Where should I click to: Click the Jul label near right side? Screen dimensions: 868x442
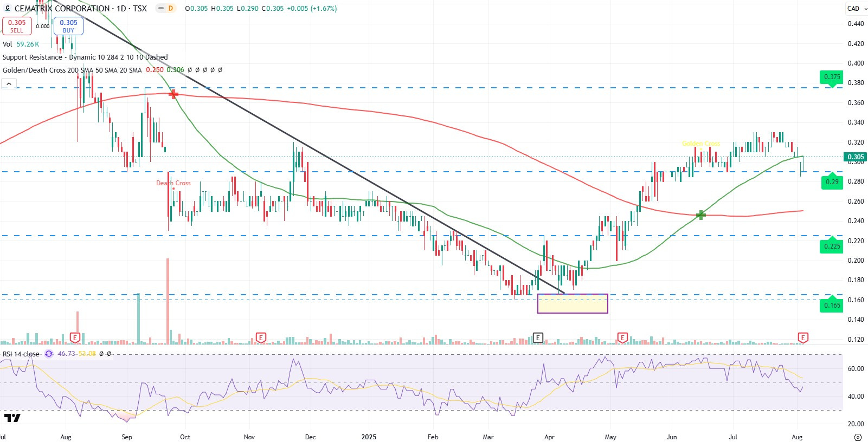point(733,437)
